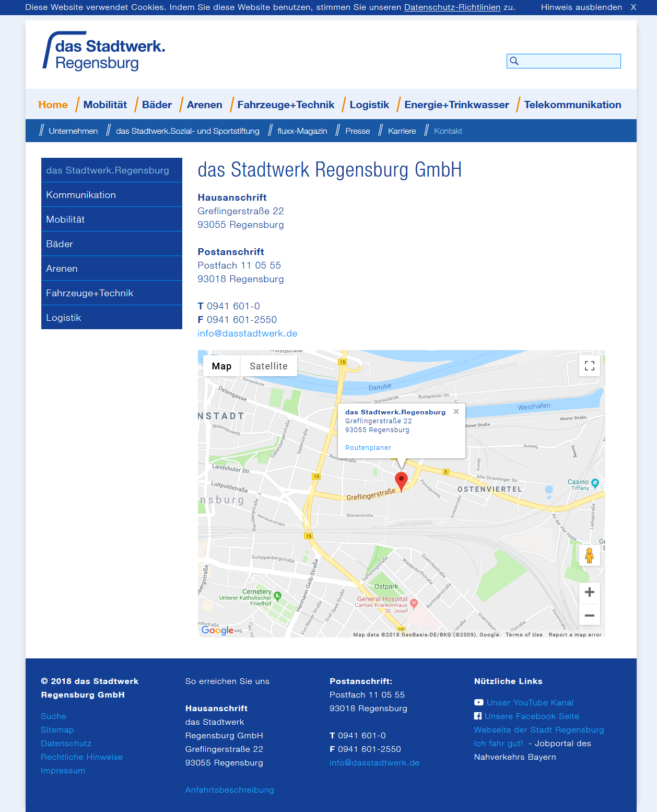
Task: Open the Datenschutz-Richtlinien link
Action: pos(452,7)
